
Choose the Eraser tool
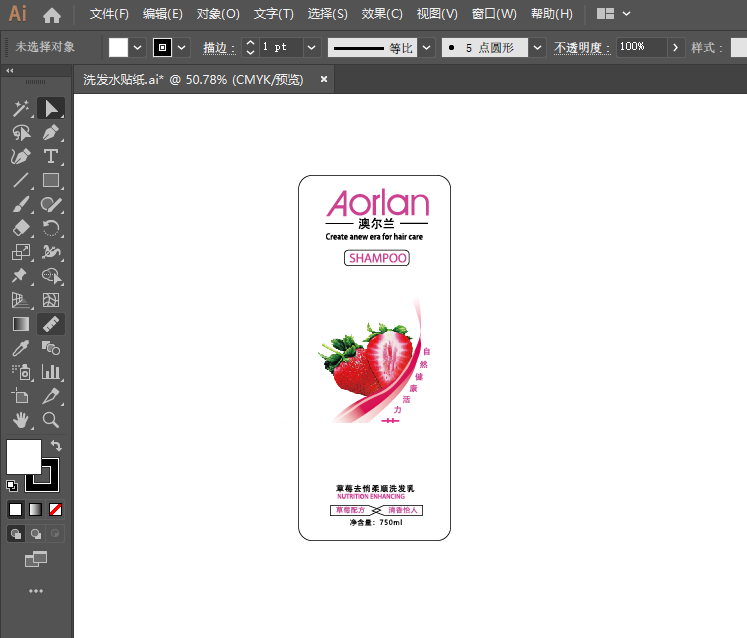20,229
